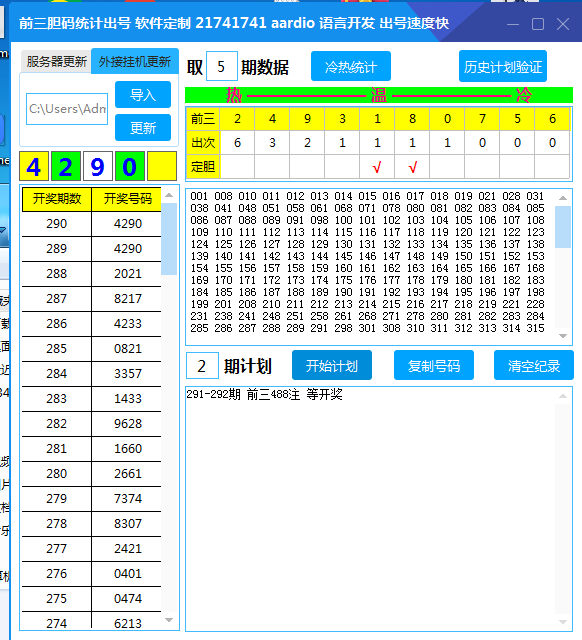Viewport: 582px width, 640px height.
Task: Check 定胆 cell under digit 6
Action: click(552, 167)
